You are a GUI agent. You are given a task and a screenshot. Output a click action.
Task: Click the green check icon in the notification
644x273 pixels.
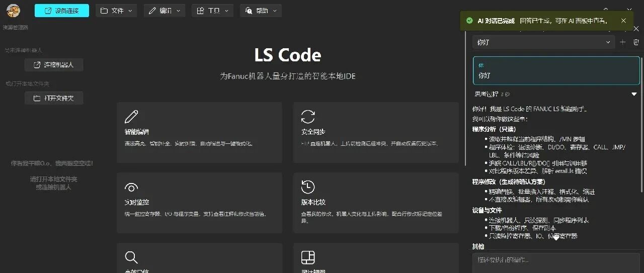[469, 21]
